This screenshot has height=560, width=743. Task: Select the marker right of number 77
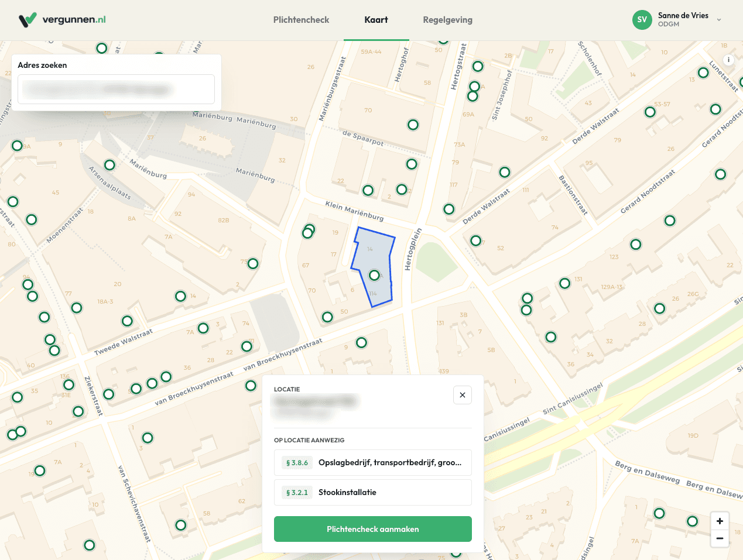click(x=77, y=308)
